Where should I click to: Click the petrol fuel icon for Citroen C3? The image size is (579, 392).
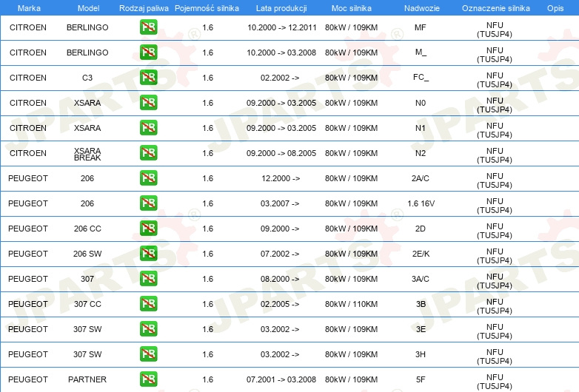148,78
